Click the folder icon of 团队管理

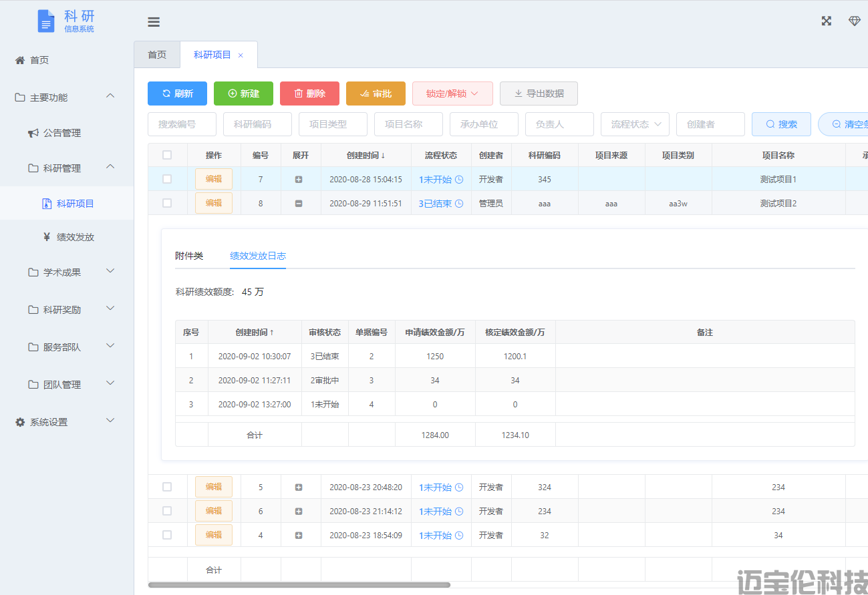pos(33,385)
